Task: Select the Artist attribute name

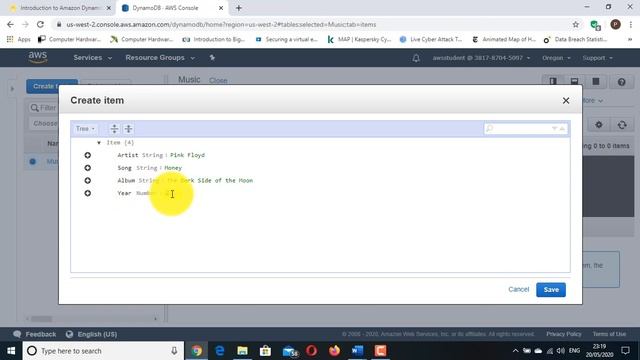Action: [x=128, y=155]
